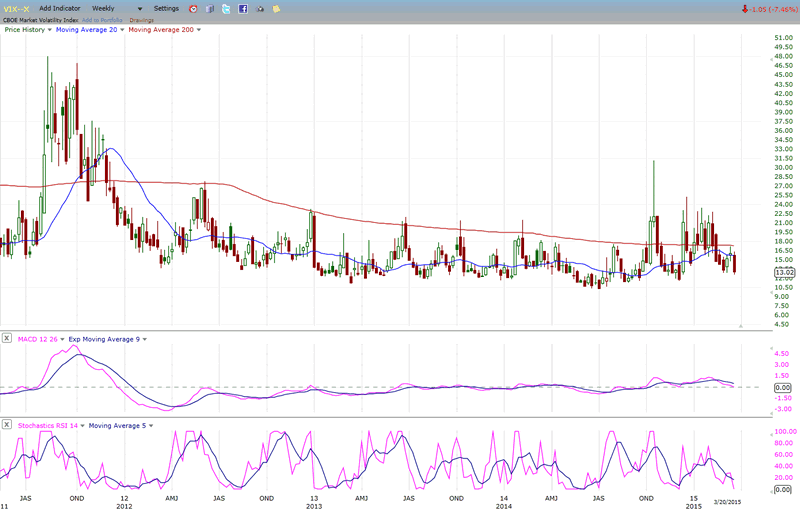Screen dimensions: 800x509
Task: Click the red down-arrow price change icon
Action: click(745, 9)
